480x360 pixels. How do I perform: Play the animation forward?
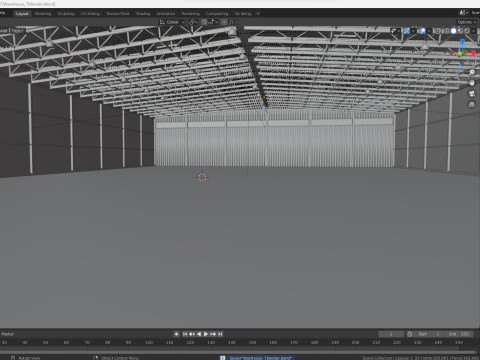(x=206, y=334)
